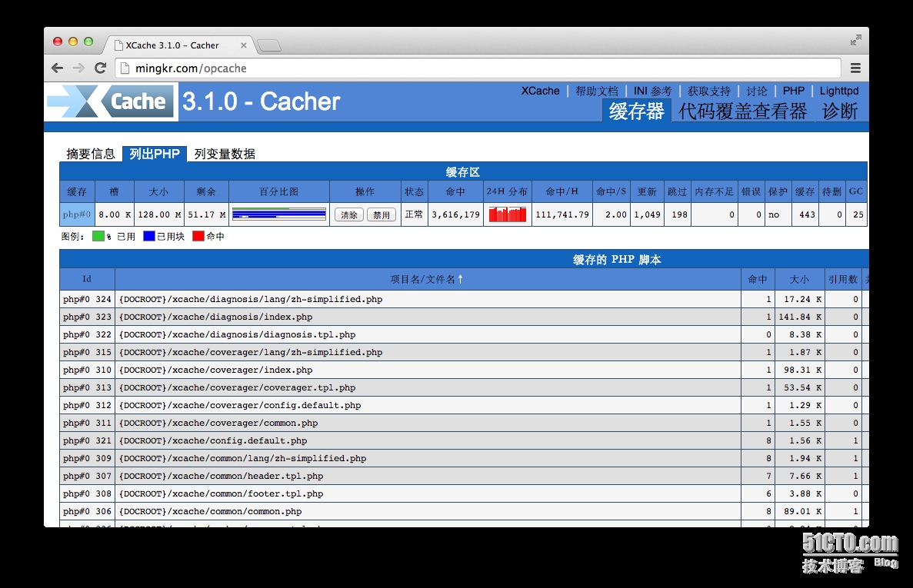Sort script list by 引用数 column
913x588 pixels.
pos(843,279)
